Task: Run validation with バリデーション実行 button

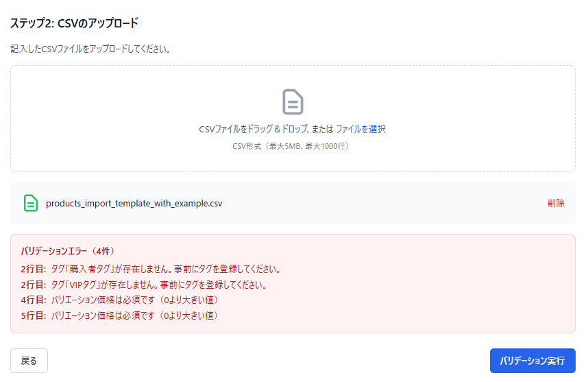Action: tap(532, 361)
